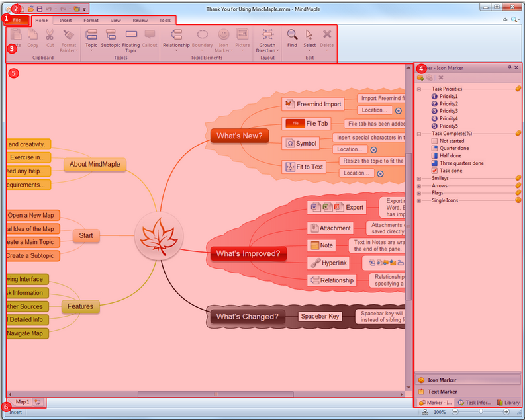This screenshot has width=525, height=420.
Task: Click the edit icon beside Task Priorities
Action: [x=518, y=88]
